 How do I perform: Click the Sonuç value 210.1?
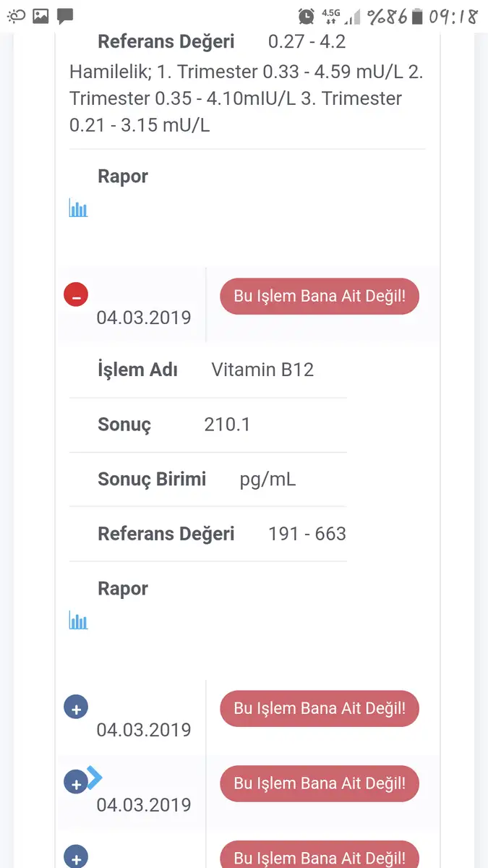227,425
